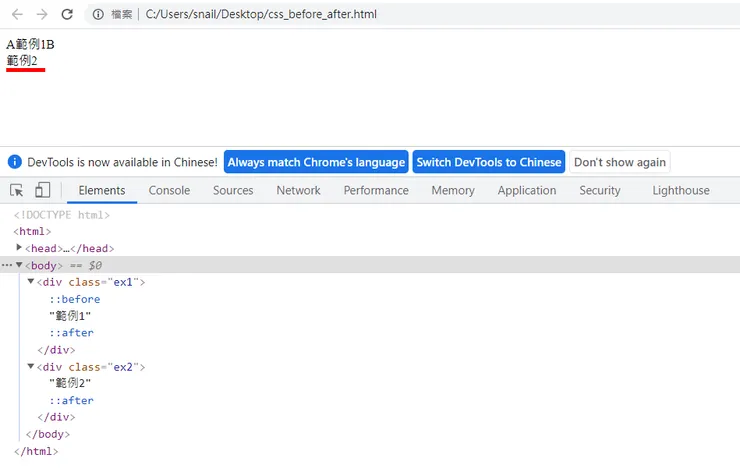Collapse the div class ex2 node
The width and height of the screenshot is (740, 473).
coord(31,367)
